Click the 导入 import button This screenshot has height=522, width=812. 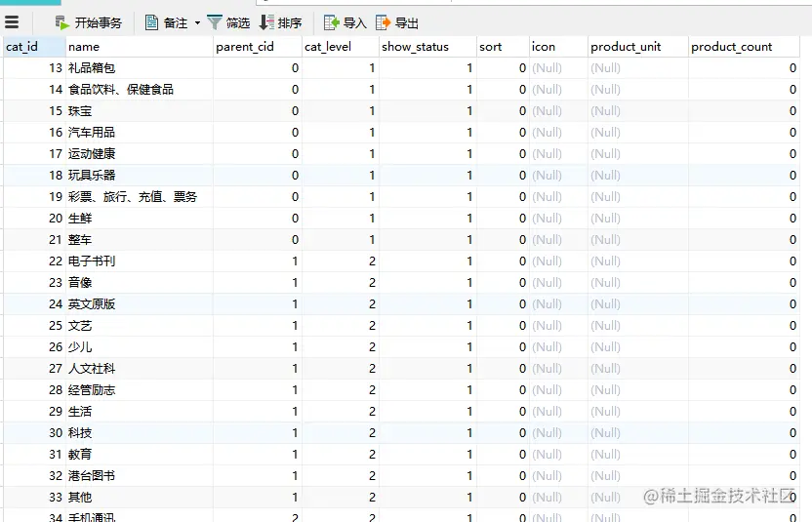click(x=345, y=22)
